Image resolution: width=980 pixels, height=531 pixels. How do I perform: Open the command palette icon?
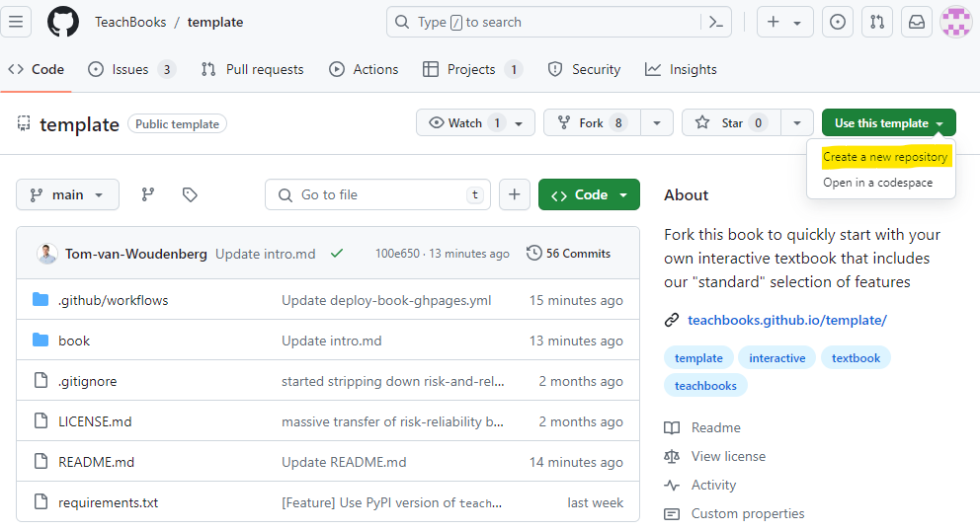click(x=716, y=22)
